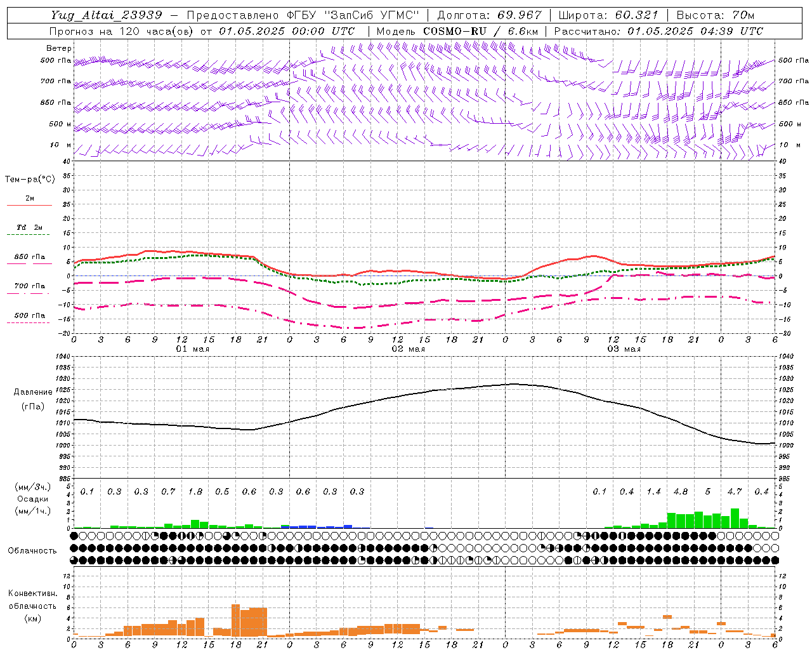812x650 pixels.
Task: Click the Облачность cloud cover label
Action: coord(32,551)
